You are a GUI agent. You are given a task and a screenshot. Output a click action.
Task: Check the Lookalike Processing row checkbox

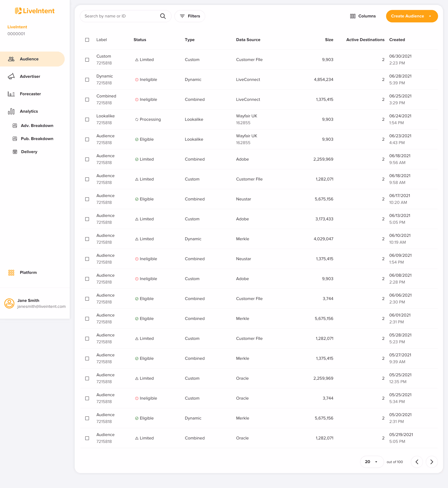(x=87, y=119)
